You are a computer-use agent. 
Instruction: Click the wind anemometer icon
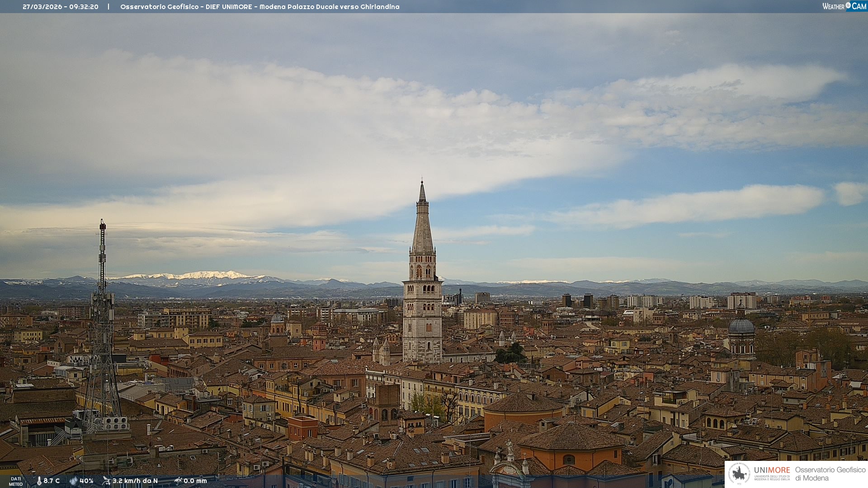click(106, 481)
